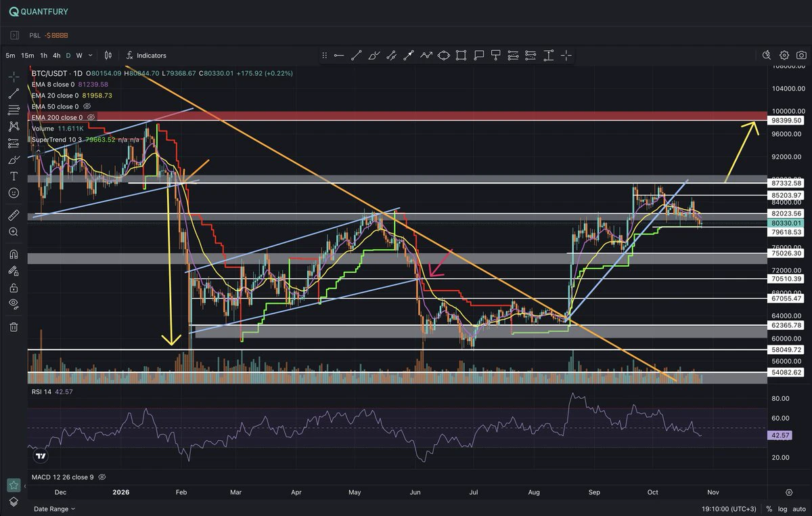Toggle lock all drawings padlock
Viewport: 812px width, 516px height.
[x=14, y=288]
